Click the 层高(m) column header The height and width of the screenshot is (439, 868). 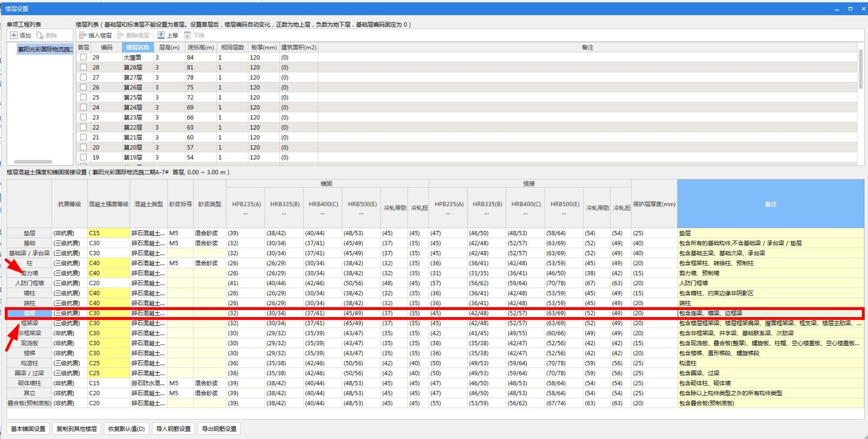pyautogui.click(x=169, y=48)
